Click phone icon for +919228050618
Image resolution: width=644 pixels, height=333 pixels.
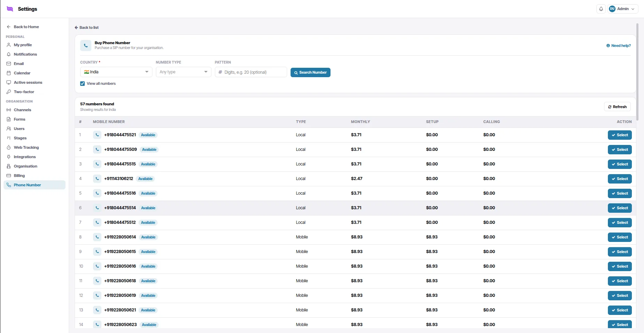97,281
